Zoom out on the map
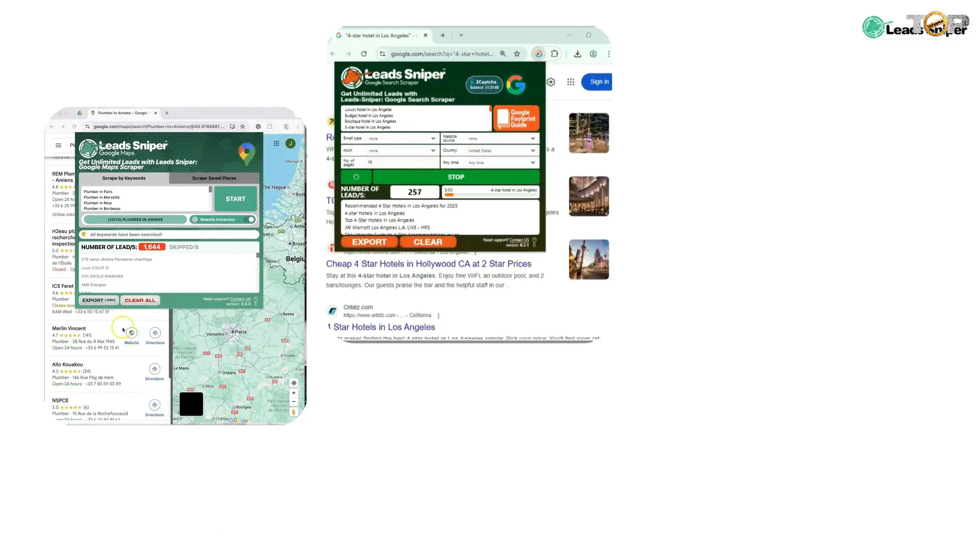 pyautogui.click(x=293, y=402)
